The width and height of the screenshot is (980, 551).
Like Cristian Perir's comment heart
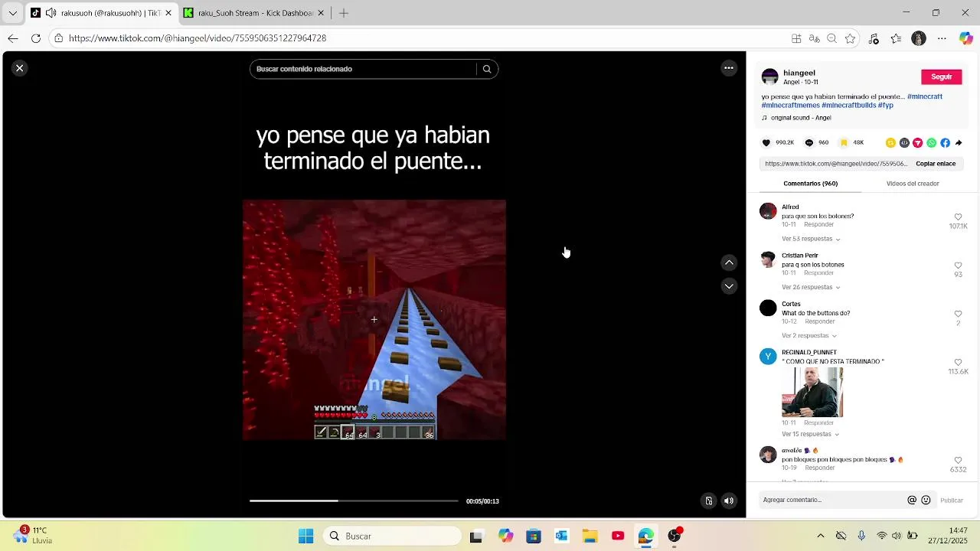tap(958, 266)
